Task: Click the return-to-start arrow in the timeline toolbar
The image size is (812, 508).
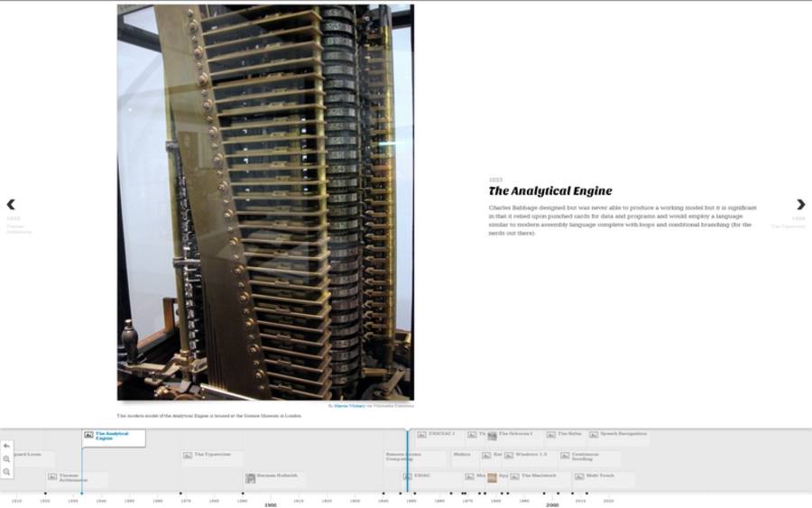Action: 6,446
